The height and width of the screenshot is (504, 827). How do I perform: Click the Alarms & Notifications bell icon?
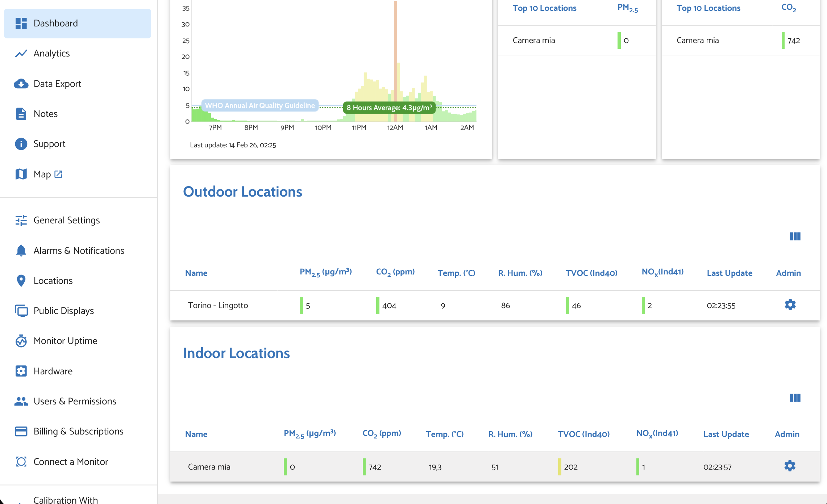point(21,251)
